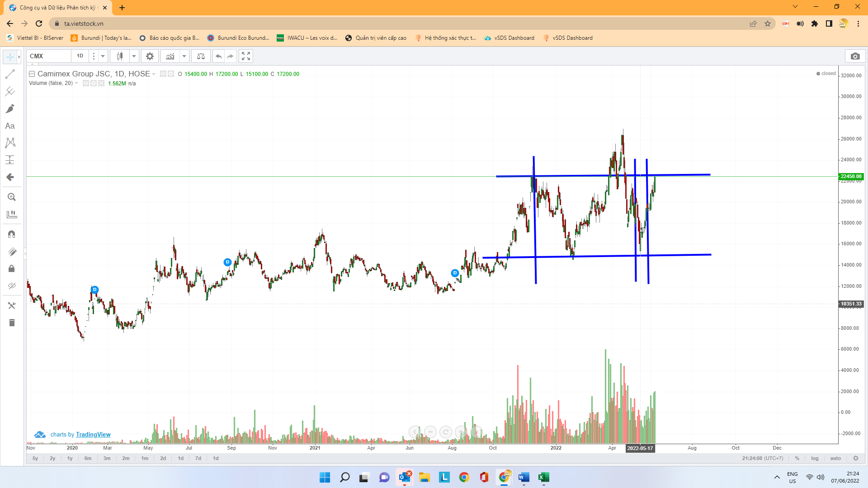Open Excel from the taskbar
Screen dimensions: 868x488
pos(544,477)
